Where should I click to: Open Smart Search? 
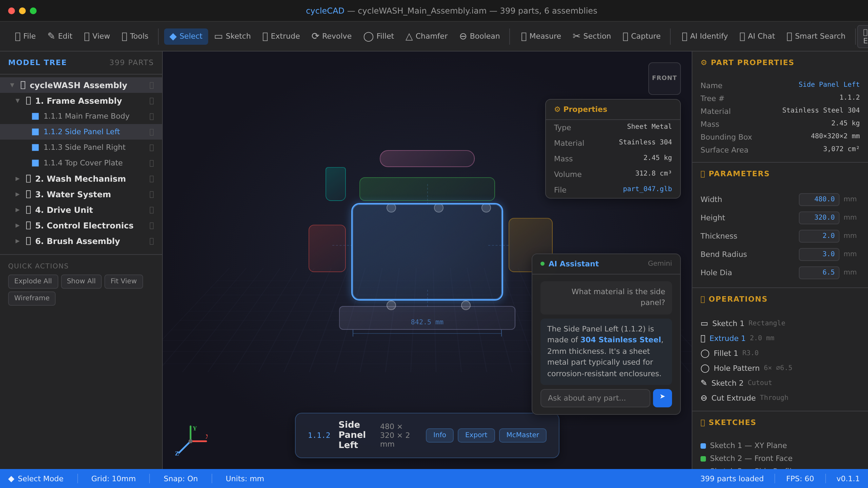pos(816,36)
